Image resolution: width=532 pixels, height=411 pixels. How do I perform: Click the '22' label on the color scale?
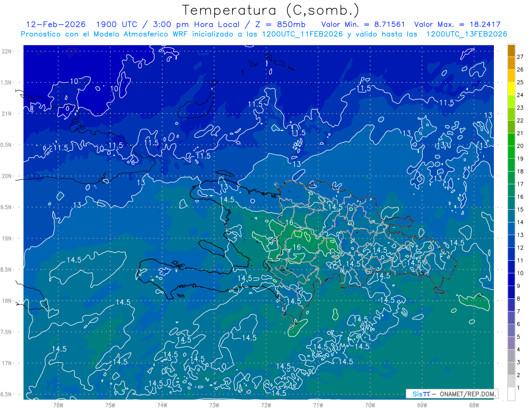coord(520,121)
